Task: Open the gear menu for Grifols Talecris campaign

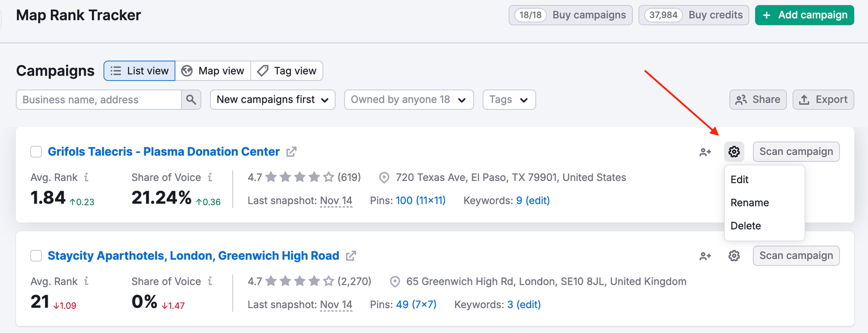Action: click(733, 152)
